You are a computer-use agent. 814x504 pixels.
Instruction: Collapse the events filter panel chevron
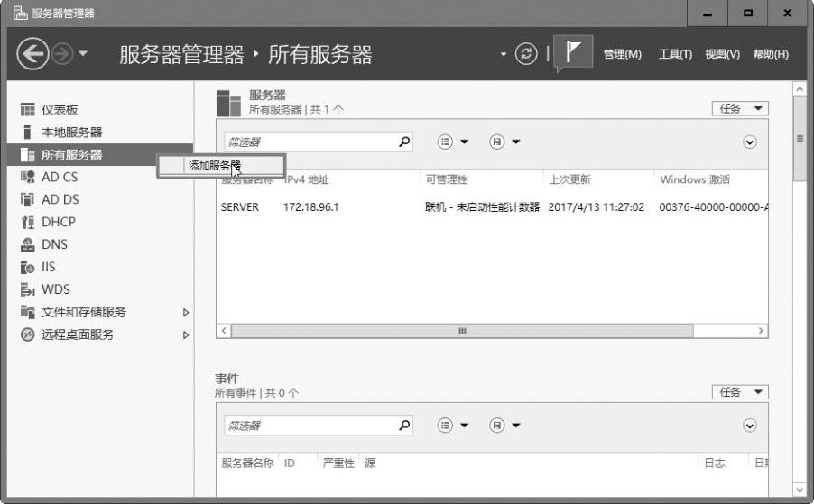[x=750, y=426]
